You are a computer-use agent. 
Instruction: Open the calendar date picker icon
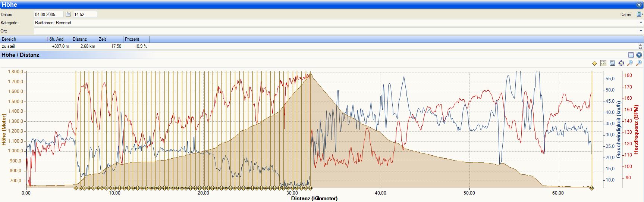[x=68, y=14]
